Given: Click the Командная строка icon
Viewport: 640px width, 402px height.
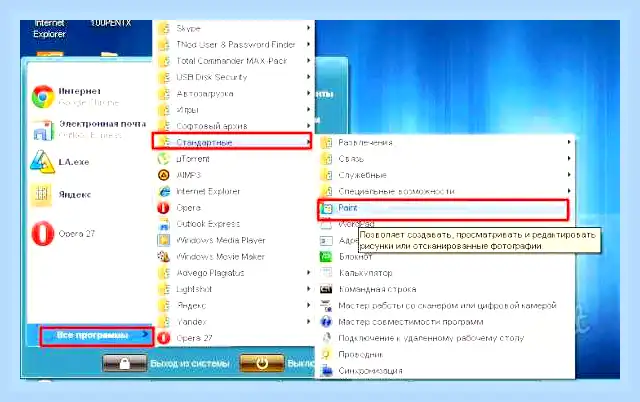Looking at the screenshot, I should (326, 289).
